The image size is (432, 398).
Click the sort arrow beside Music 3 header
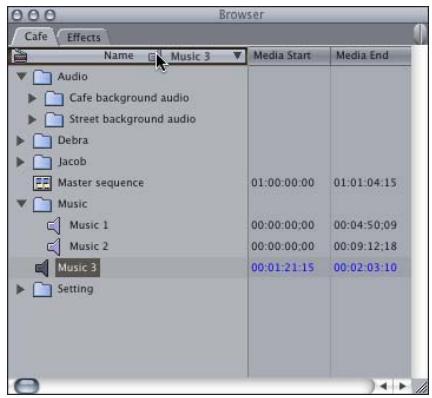point(237,55)
